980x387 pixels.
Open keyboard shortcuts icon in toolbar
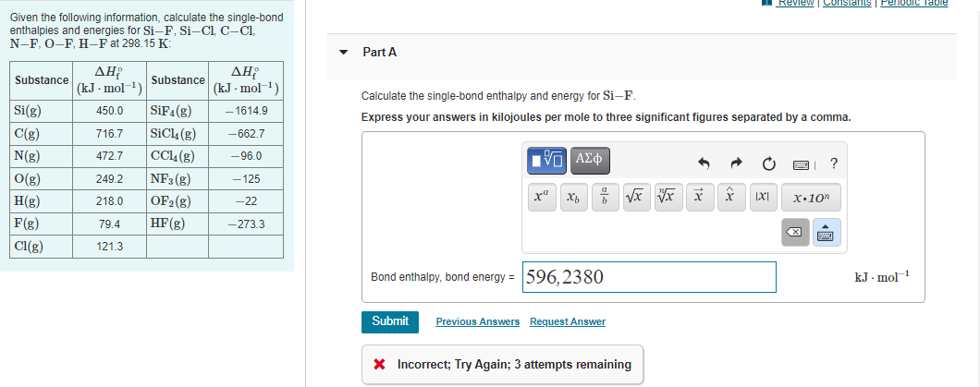tap(801, 164)
